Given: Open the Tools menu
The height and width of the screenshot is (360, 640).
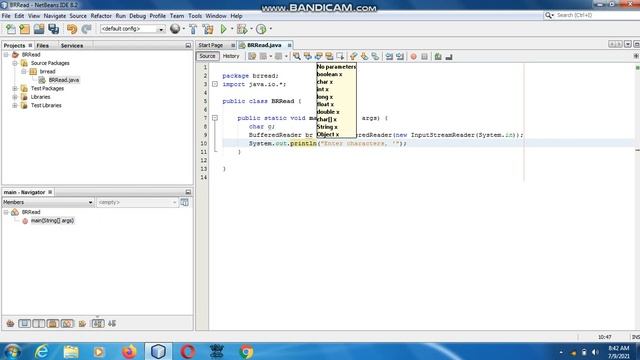Looking at the screenshot, I should [x=195, y=16].
